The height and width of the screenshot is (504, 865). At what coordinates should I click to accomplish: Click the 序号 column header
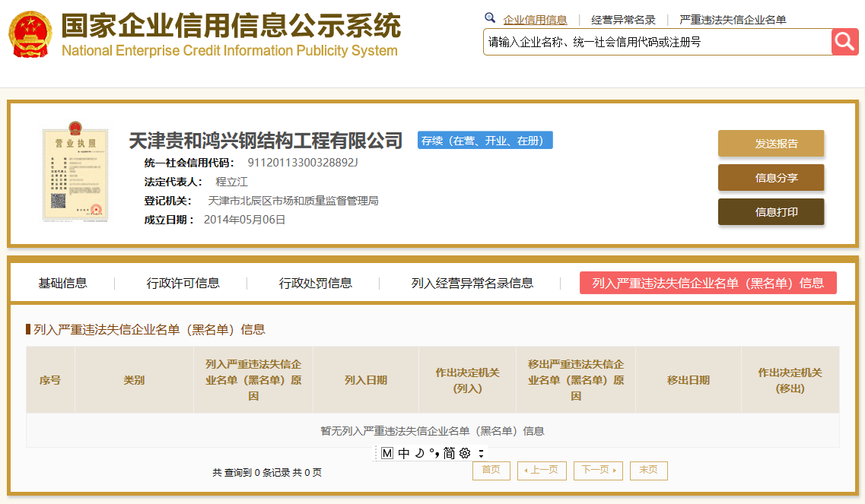pyautogui.click(x=50, y=380)
